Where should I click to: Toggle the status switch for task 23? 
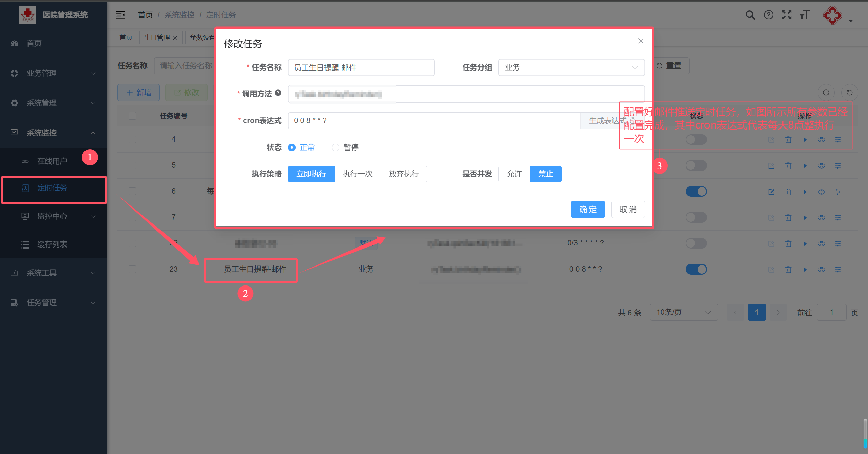pyautogui.click(x=696, y=270)
